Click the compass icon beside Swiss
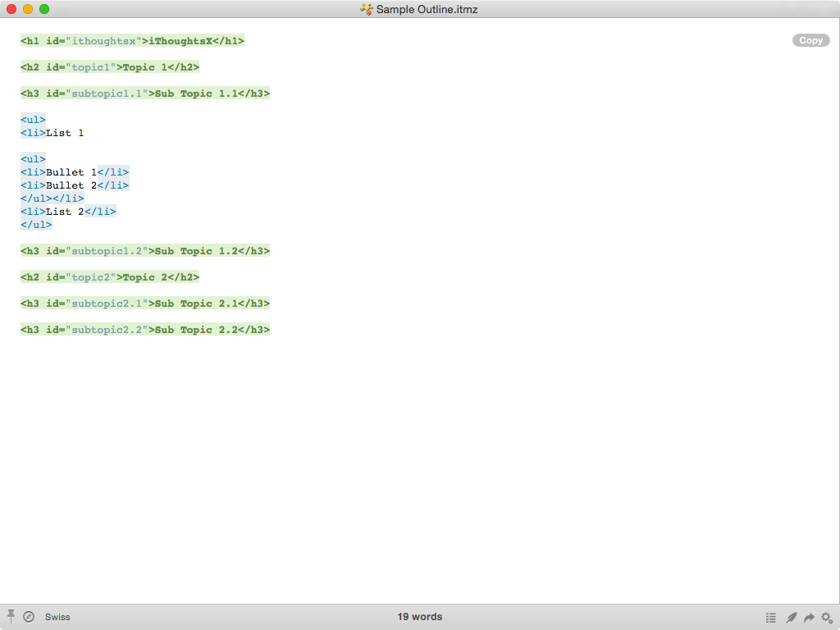The width and height of the screenshot is (840, 630). 29,617
